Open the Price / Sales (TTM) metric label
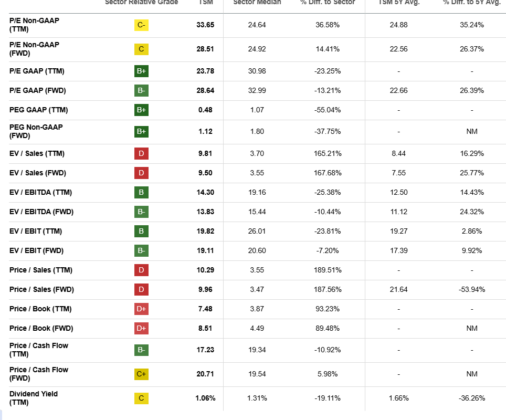 41,270
